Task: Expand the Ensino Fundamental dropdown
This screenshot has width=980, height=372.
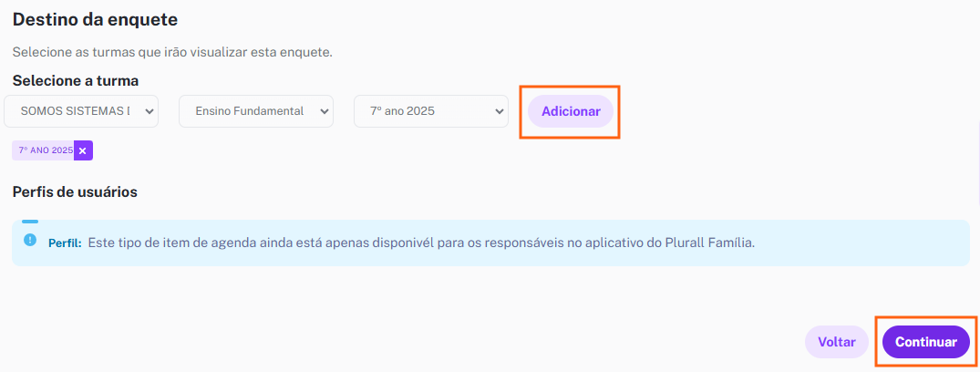Action: [x=256, y=111]
